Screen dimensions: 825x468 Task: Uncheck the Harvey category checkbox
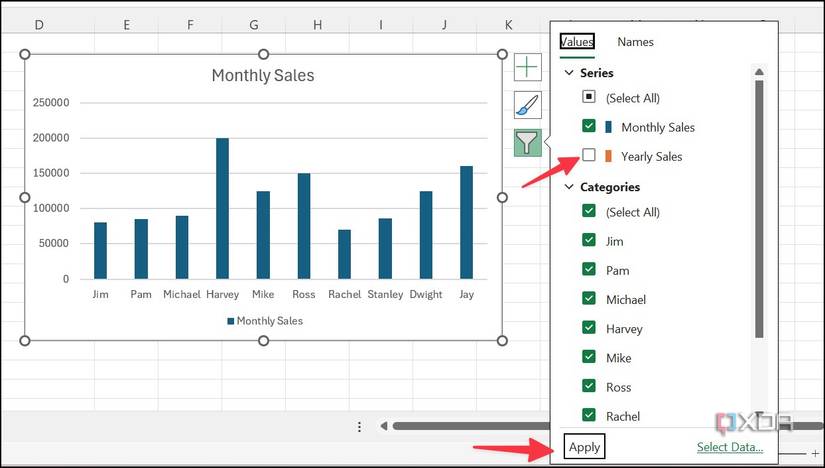click(x=589, y=327)
